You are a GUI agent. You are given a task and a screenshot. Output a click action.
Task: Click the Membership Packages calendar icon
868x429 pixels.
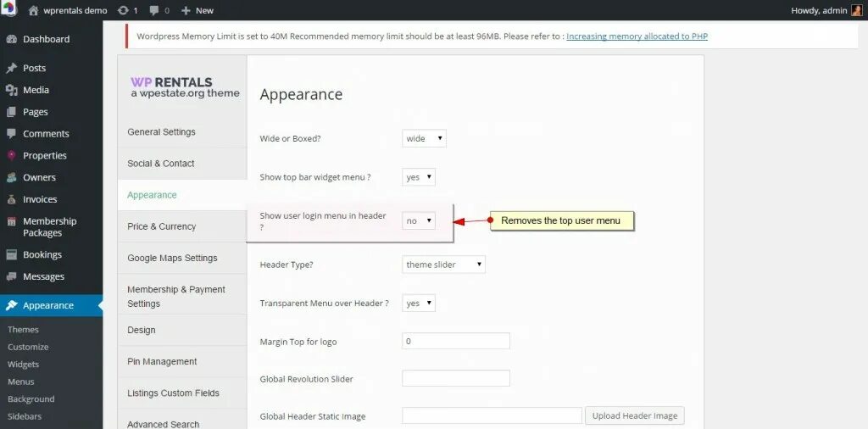[x=11, y=221]
